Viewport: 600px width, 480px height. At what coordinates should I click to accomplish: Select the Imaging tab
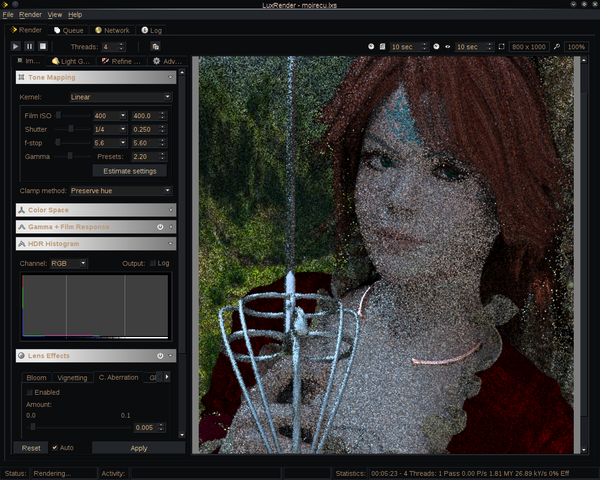tap(29, 61)
